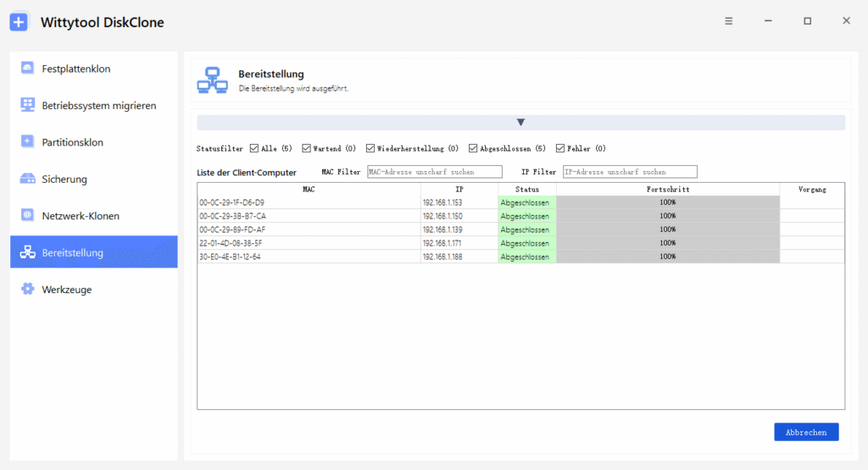Open Festplattenklon section
Viewport: 868px width, 470px height.
93,69
